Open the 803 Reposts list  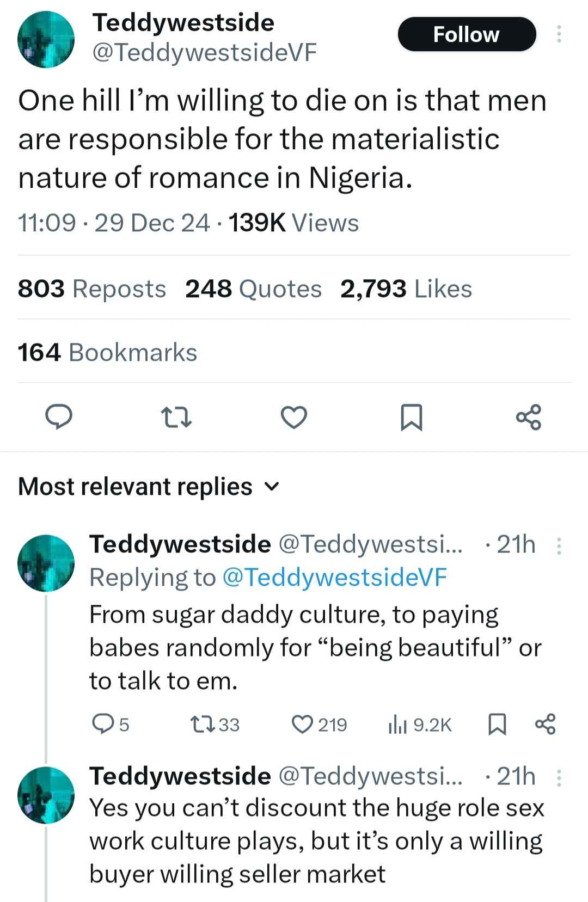click(92, 289)
